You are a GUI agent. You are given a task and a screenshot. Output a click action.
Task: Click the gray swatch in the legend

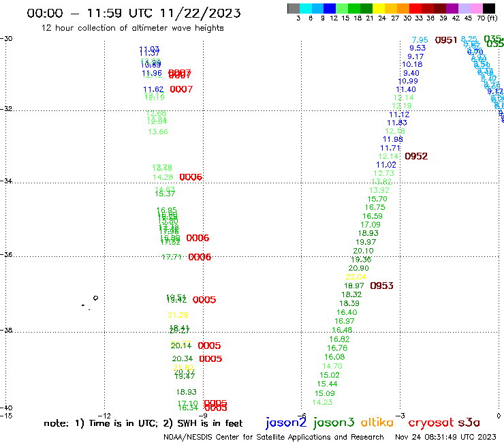tap(294, 8)
